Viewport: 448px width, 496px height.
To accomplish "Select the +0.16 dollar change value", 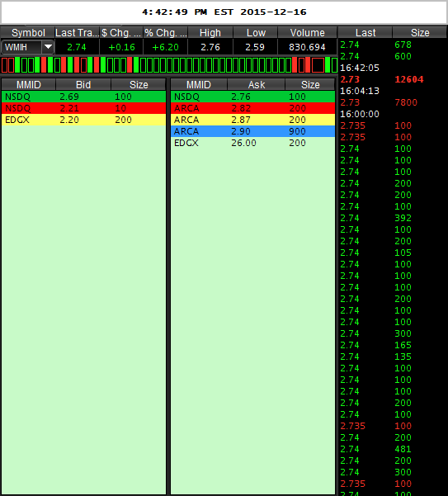I will click(x=121, y=47).
